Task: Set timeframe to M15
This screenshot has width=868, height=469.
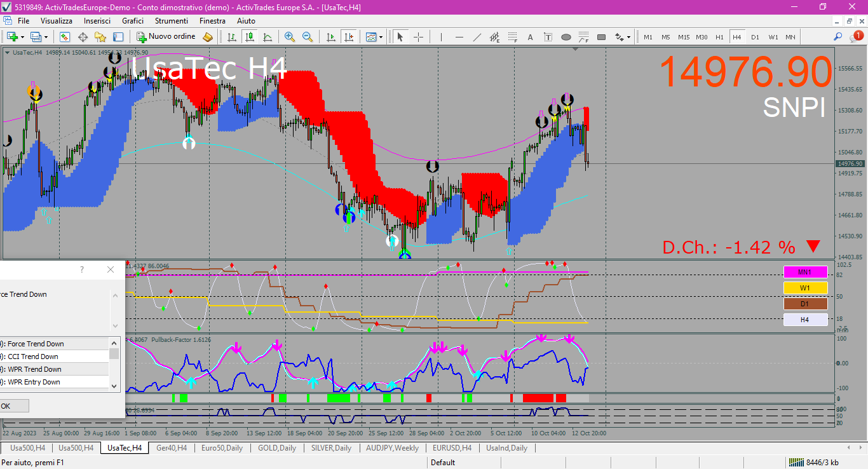Action: pos(684,37)
